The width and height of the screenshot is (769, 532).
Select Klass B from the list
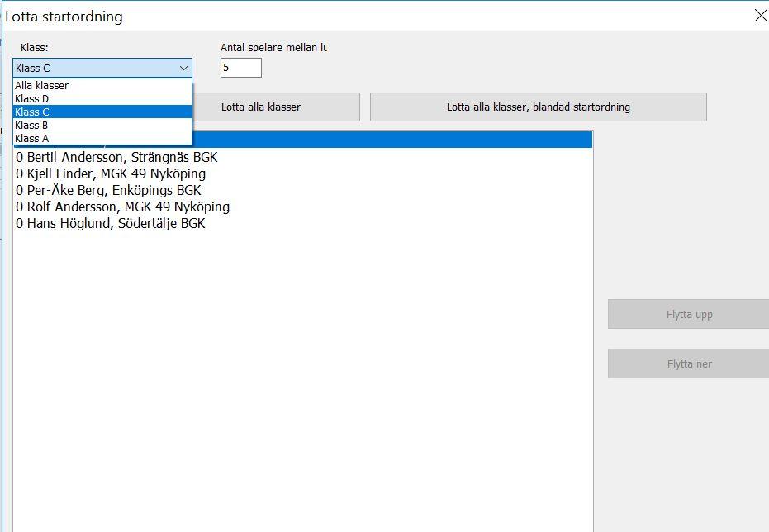point(102,125)
